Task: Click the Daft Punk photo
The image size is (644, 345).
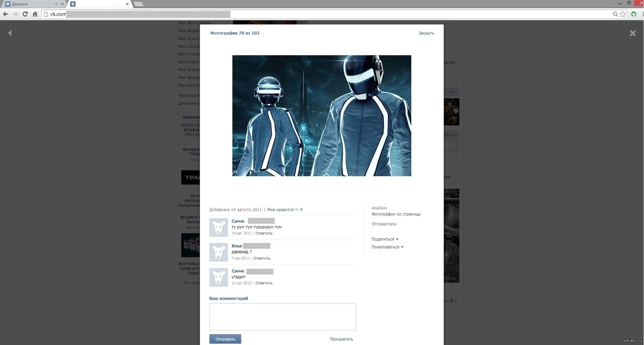Action: click(x=322, y=116)
